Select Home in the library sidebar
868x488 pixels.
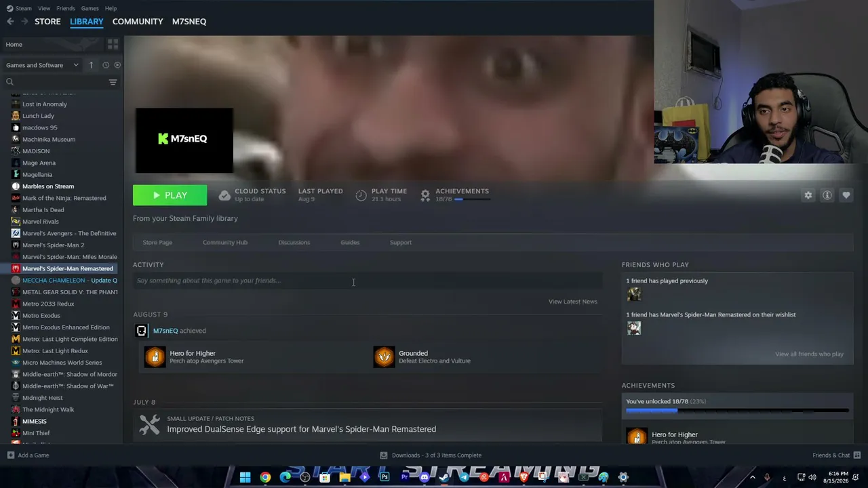14,45
